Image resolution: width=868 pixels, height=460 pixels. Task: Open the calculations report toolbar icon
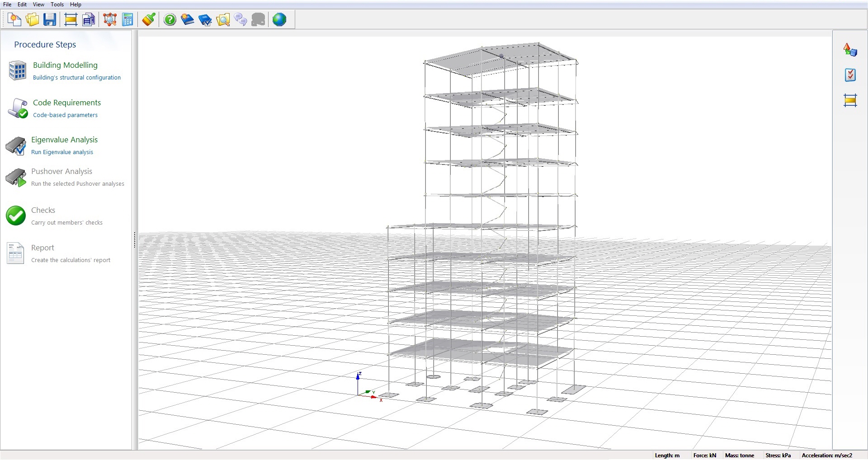click(x=89, y=19)
